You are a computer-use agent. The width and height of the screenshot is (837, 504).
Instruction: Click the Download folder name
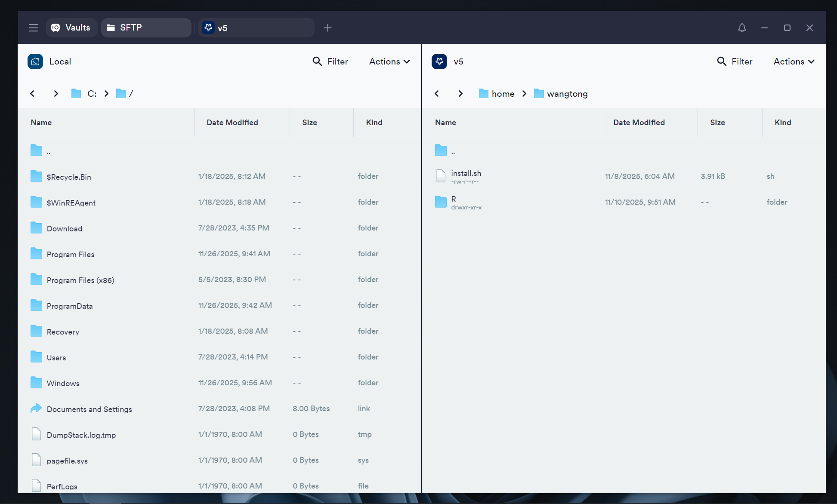[x=65, y=229]
